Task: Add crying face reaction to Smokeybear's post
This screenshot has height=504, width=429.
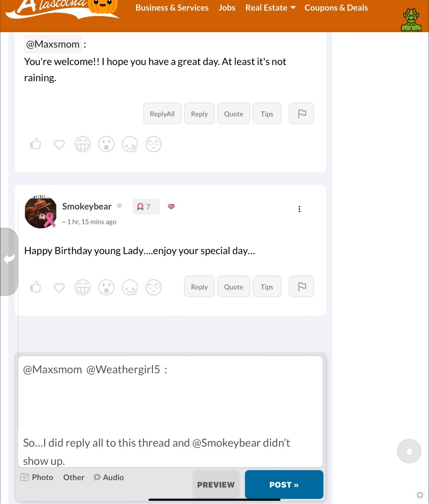Action: pos(130,287)
